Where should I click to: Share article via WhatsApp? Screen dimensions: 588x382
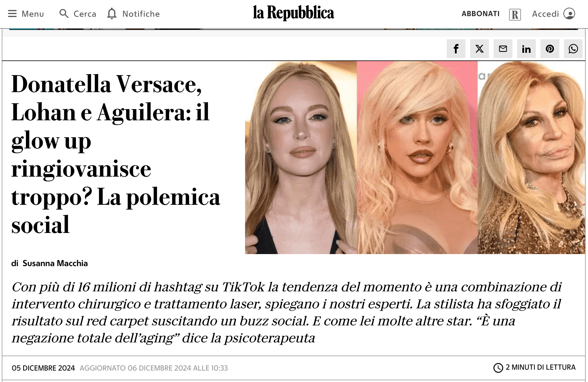[x=573, y=49]
